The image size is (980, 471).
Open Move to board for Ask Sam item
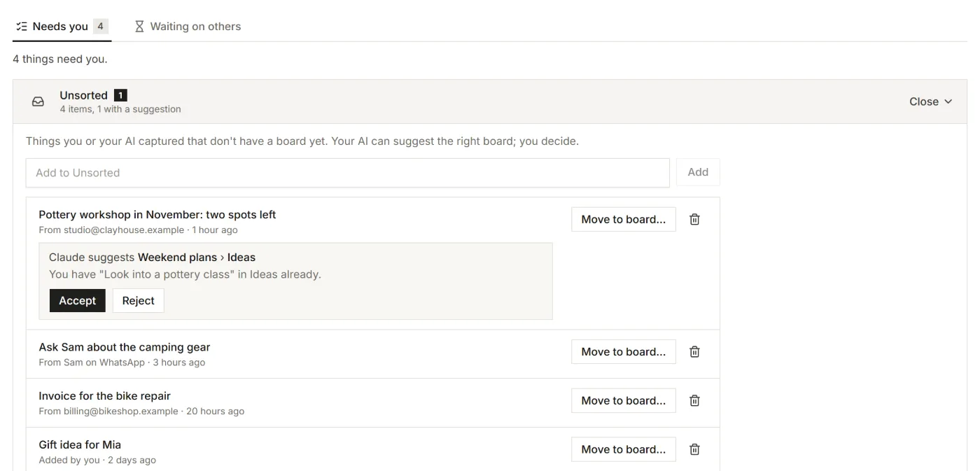[x=623, y=351]
